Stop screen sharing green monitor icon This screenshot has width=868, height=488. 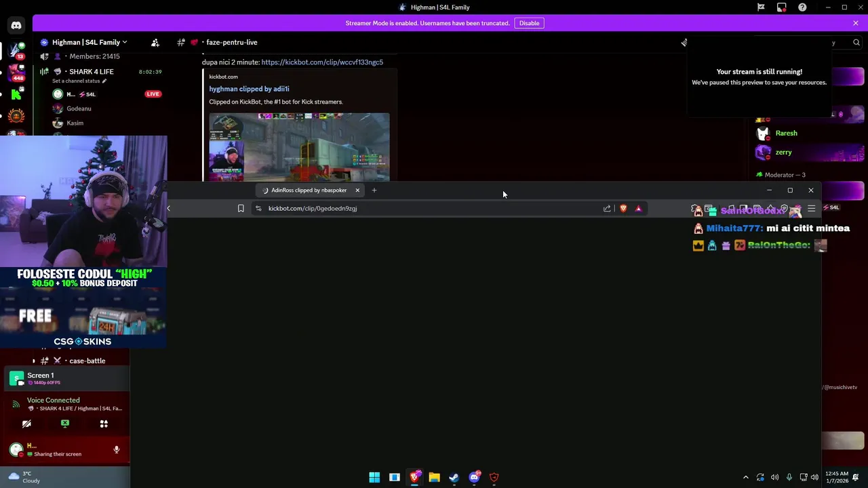click(65, 424)
